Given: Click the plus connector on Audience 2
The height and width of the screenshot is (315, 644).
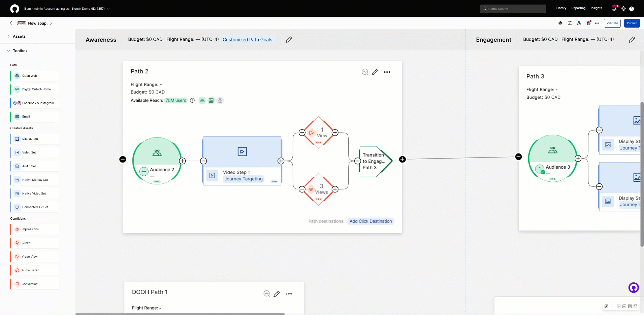Looking at the screenshot, I should coord(182,161).
